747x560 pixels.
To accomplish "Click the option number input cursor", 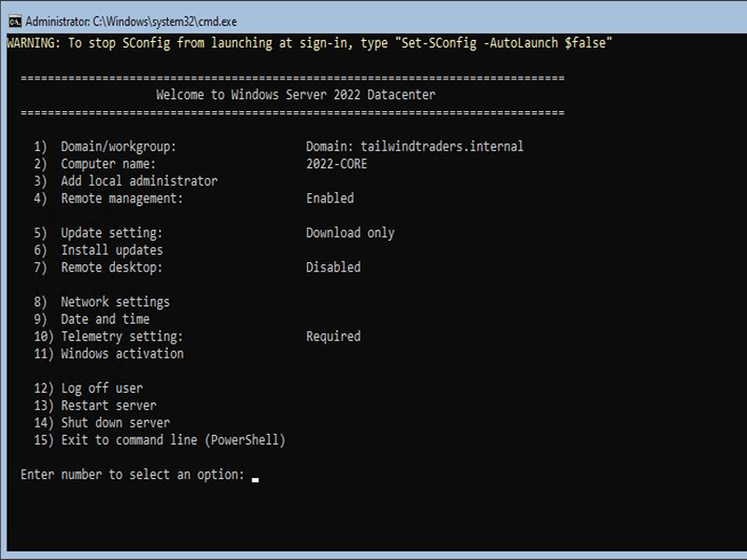I will [255, 479].
